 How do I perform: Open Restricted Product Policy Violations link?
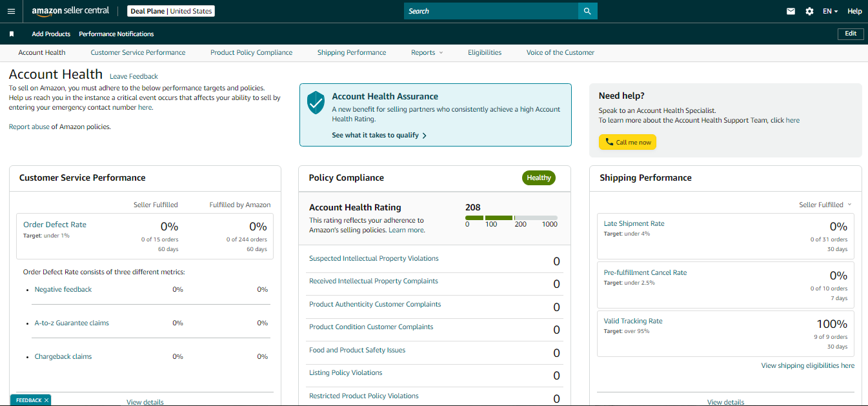tap(364, 396)
